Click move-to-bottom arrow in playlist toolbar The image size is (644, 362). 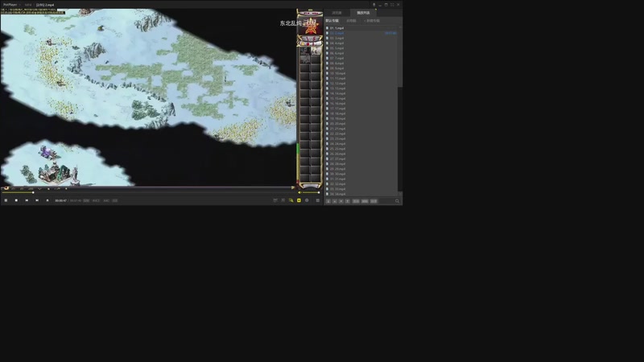328,201
